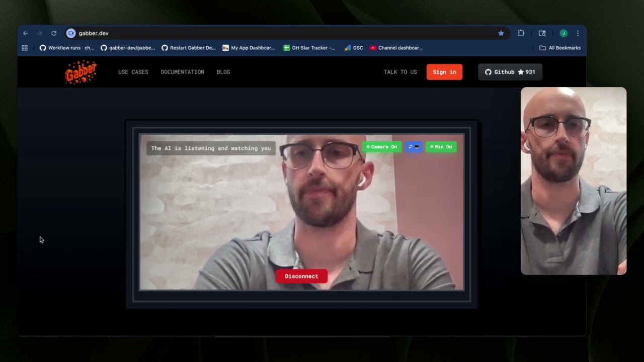Open the Restart Gabber De... bookmark

pos(189,48)
